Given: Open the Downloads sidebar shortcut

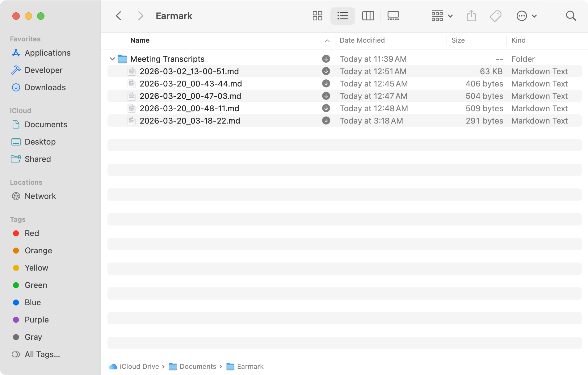Looking at the screenshot, I should [45, 87].
